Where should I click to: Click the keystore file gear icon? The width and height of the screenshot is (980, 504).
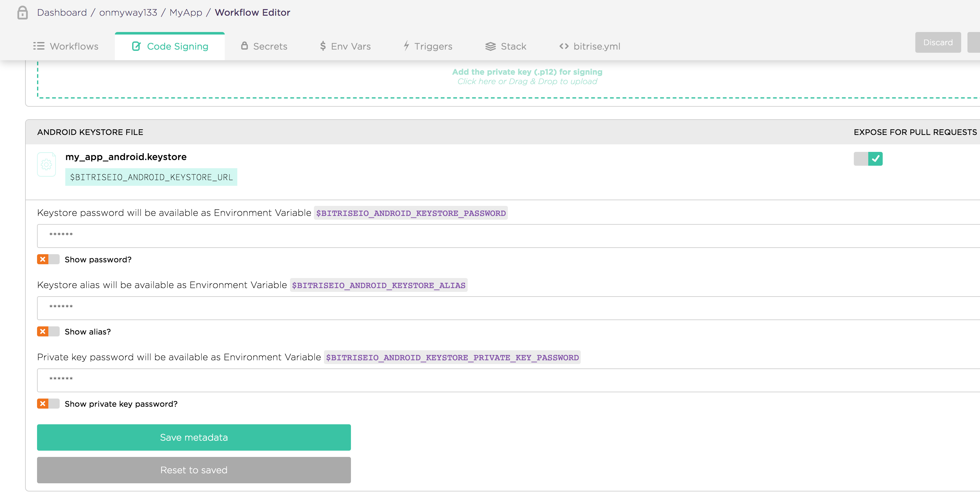point(46,164)
